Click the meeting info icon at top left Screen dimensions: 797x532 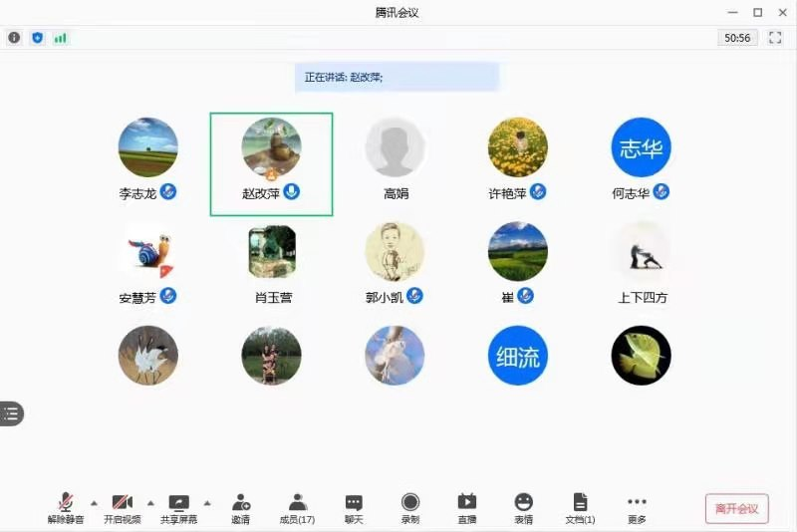[14, 38]
